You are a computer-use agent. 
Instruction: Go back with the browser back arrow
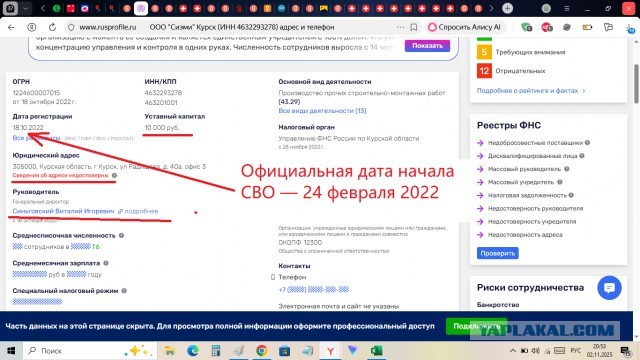point(11,27)
